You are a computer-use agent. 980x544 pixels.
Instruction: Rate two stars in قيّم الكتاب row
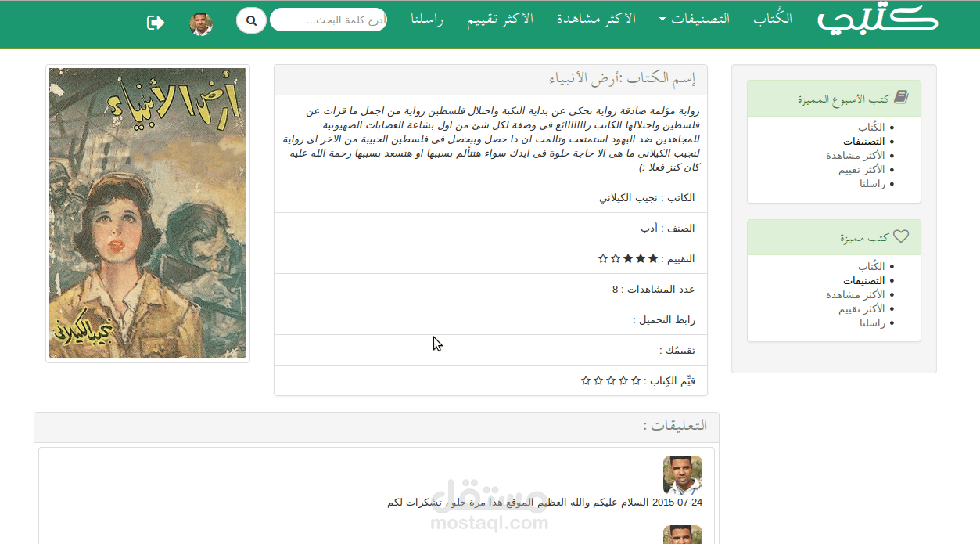tap(623, 381)
